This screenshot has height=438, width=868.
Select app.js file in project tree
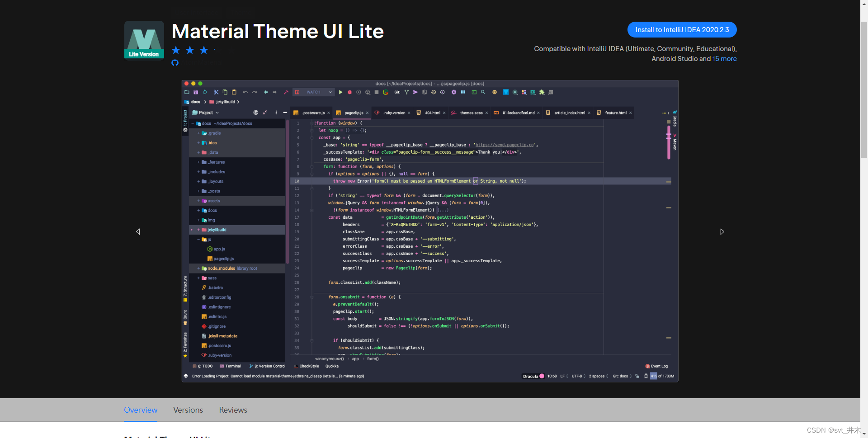click(216, 249)
